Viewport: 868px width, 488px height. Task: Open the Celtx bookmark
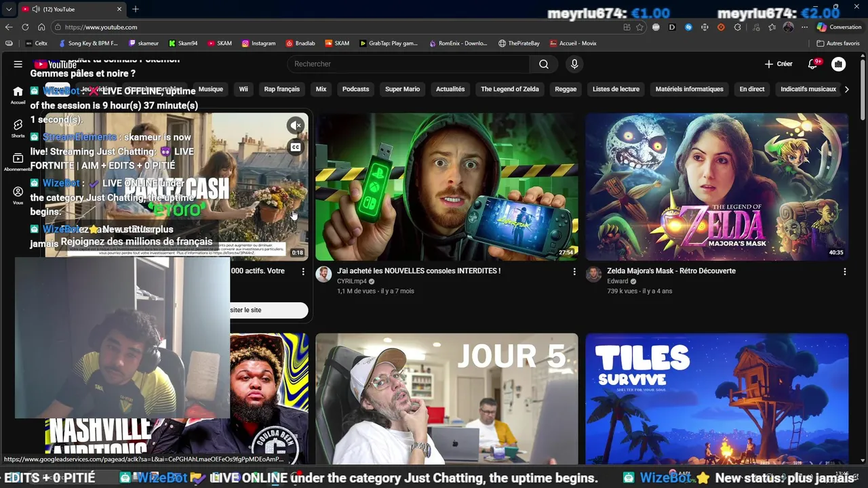[x=37, y=43]
